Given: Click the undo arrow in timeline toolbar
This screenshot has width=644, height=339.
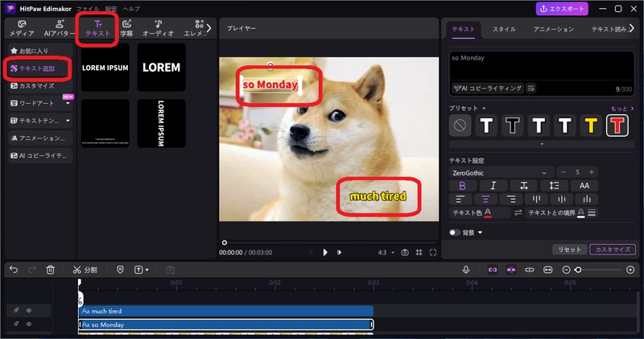Looking at the screenshot, I should 14,270.
